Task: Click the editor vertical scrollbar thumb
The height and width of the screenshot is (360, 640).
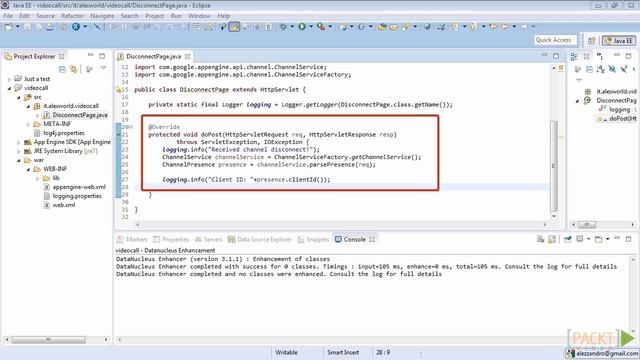Action: [x=554, y=166]
